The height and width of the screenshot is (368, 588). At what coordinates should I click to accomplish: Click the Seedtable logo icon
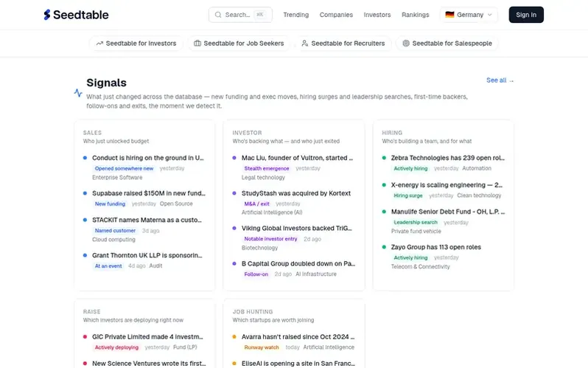pyautogui.click(x=47, y=15)
